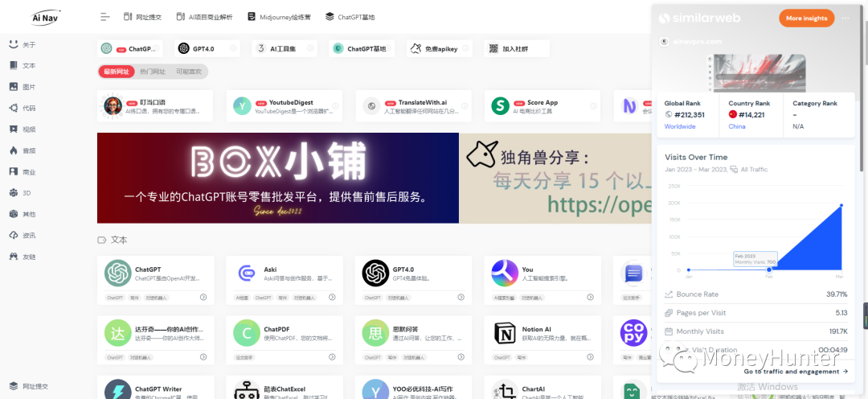Click the 叮当口语 avatar icon
868x399 pixels.
click(113, 106)
